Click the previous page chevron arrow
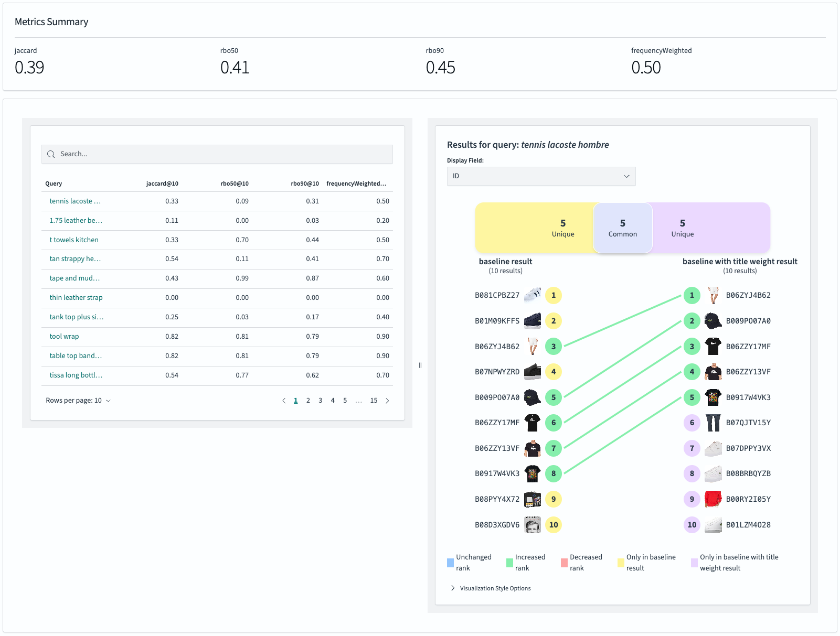 click(x=283, y=400)
